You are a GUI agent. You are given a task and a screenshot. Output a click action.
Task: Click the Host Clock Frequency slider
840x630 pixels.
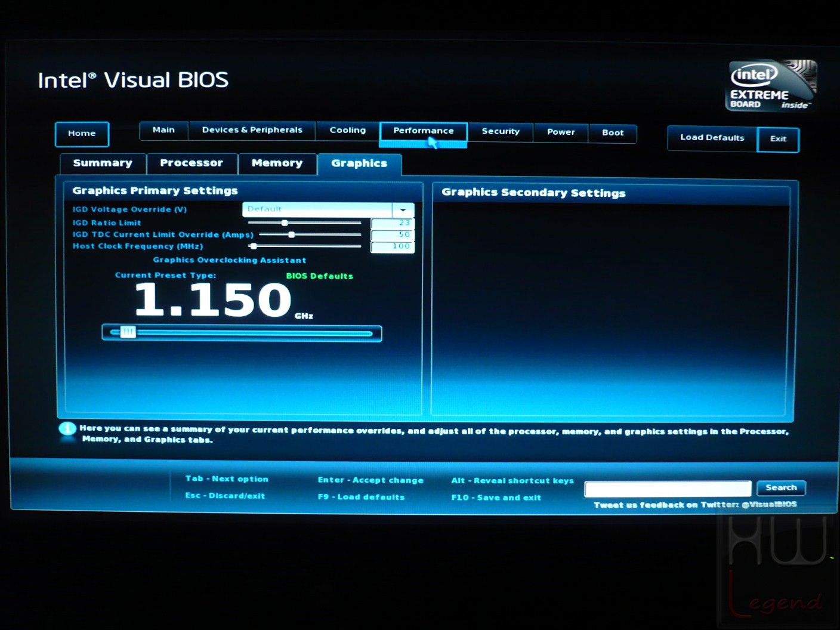(x=304, y=246)
